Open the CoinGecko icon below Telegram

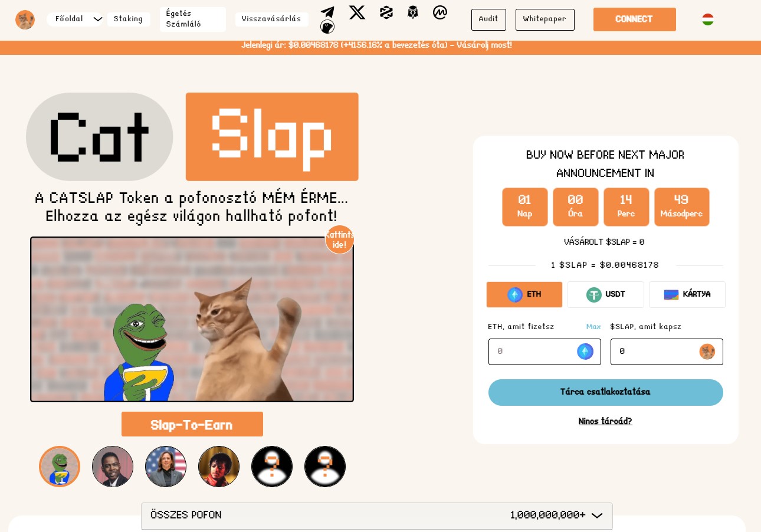coord(327,27)
